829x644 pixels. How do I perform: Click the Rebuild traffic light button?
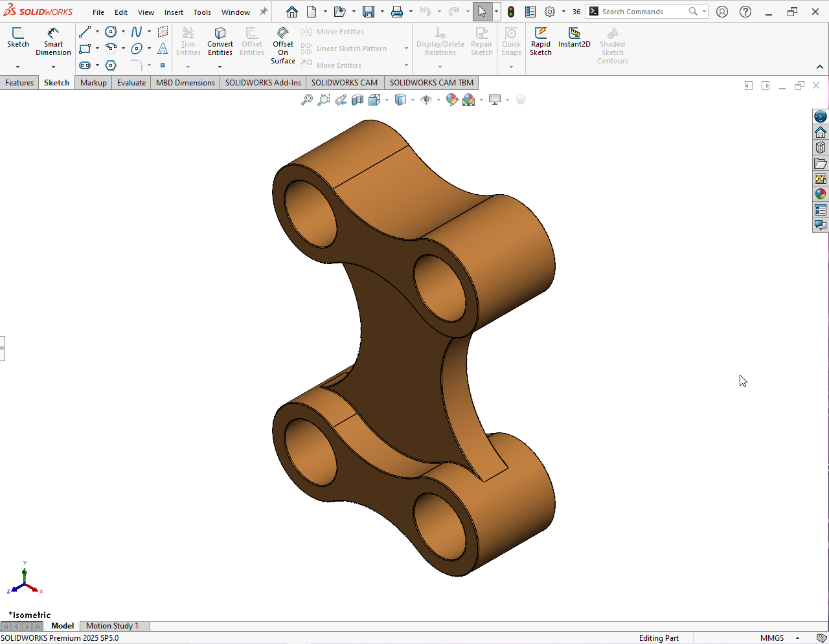[x=511, y=12]
